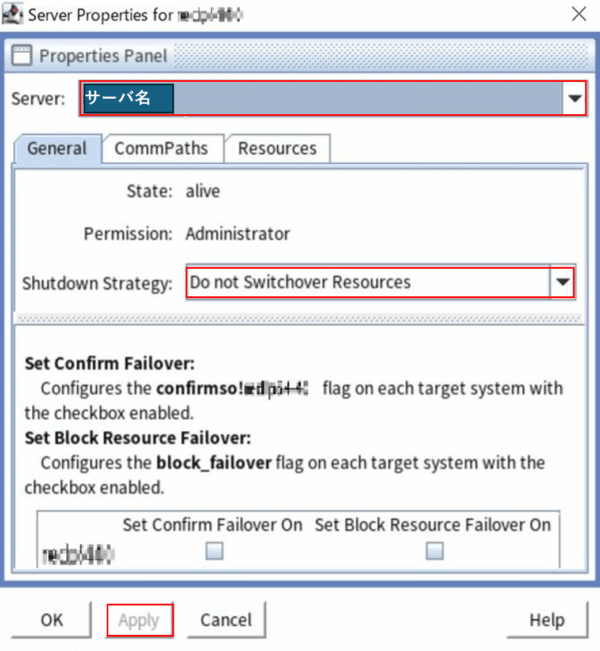Close the Server Properties dialog
600x651 pixels.
(578, 14)
